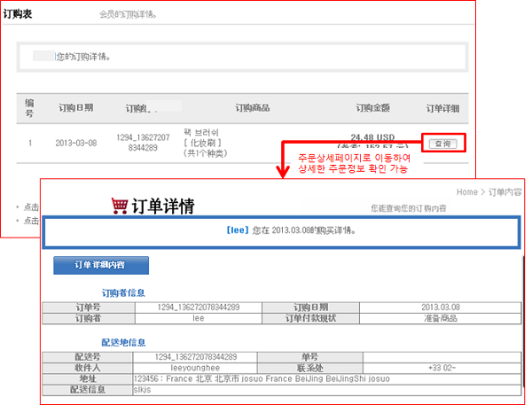Click the address starting with 123456 : France
Image resolution: width=532 pixels, height=405 pixels.
(x=262, y=378)
